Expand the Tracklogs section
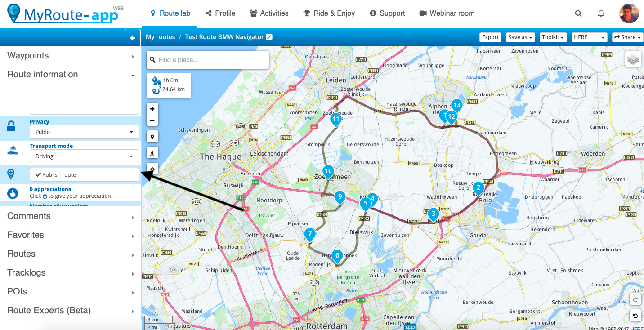644x330 pixels. coord(71,273)
